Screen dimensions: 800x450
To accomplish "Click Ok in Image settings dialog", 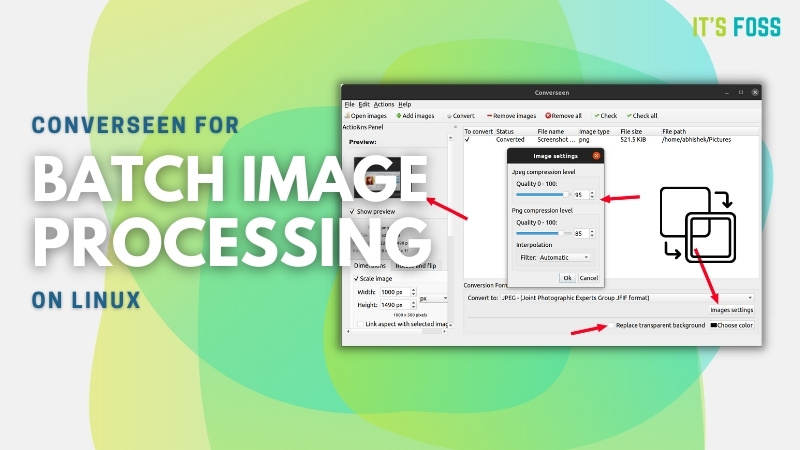I will point(567,277).
